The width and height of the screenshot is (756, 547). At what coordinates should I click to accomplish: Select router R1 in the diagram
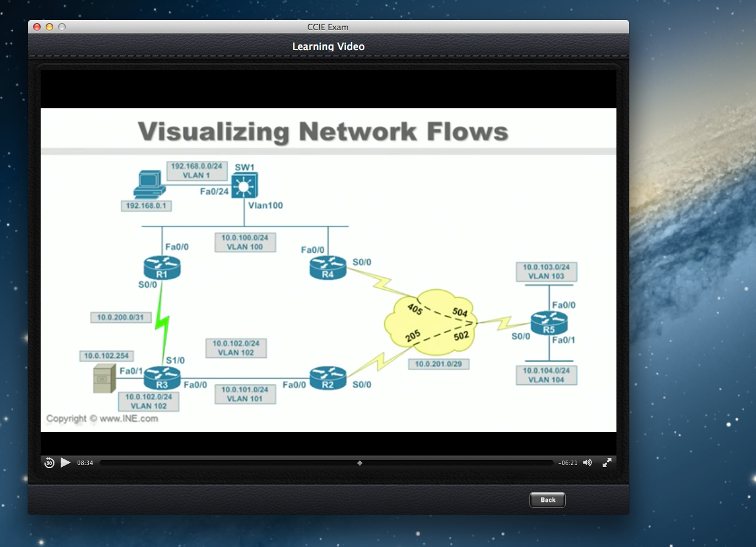161,267
